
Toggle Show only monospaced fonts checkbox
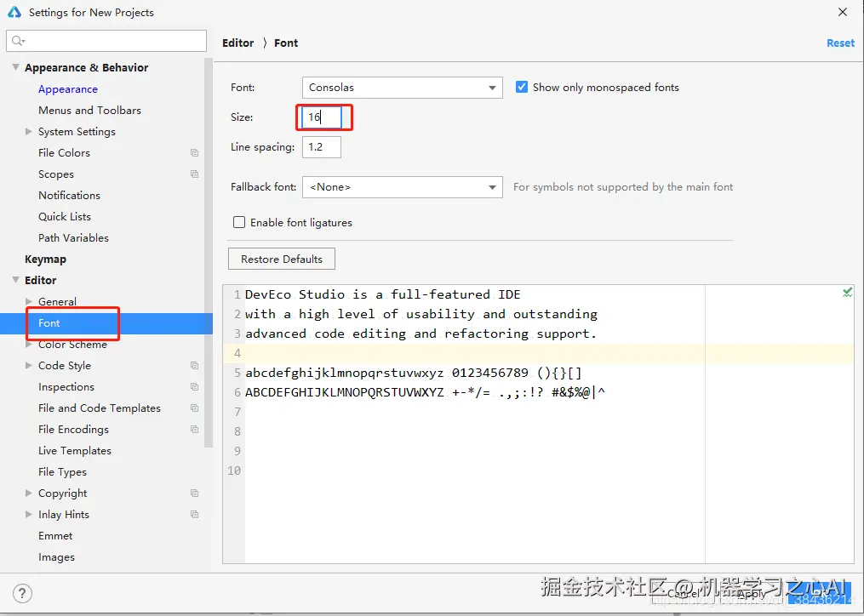coord(521,87)
